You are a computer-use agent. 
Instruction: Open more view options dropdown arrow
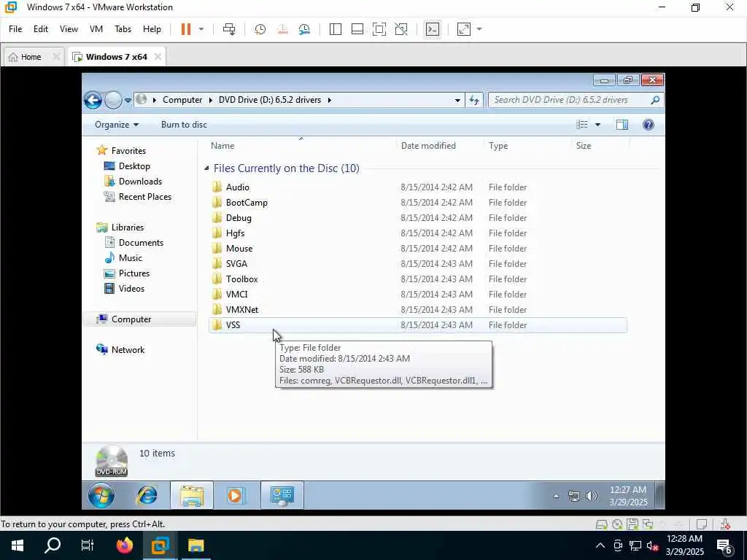tap(597, 125)
